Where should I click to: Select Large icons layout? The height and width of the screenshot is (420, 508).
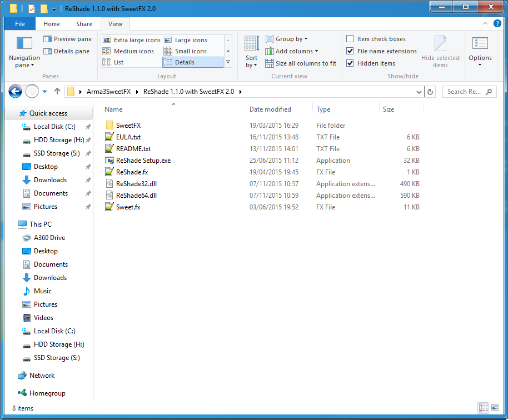click(186, 40)
